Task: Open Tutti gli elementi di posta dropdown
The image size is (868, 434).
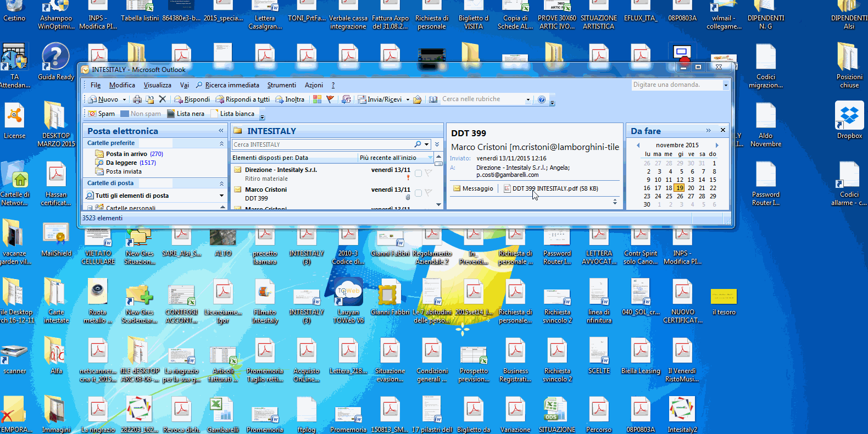Action: click(x=221, y=196)
